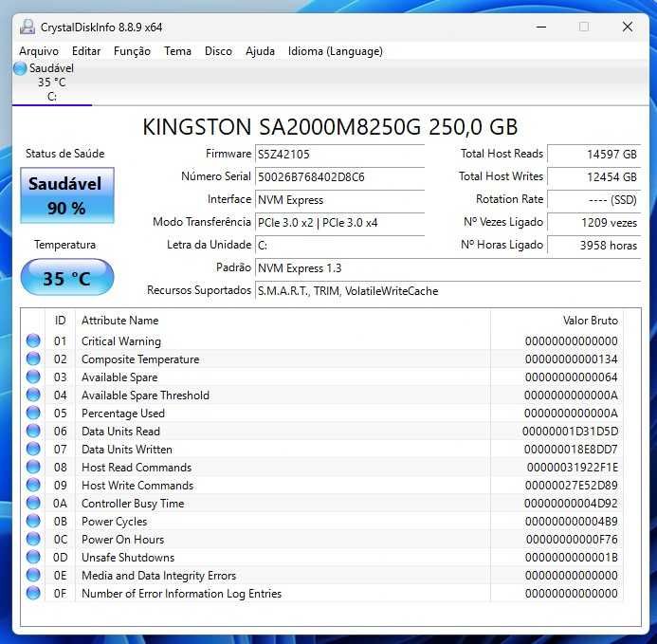This screenshot has height=644, width=657.
Task: Click the status orb for Number of Error Information Log Entries
Action: pos(33,594)
